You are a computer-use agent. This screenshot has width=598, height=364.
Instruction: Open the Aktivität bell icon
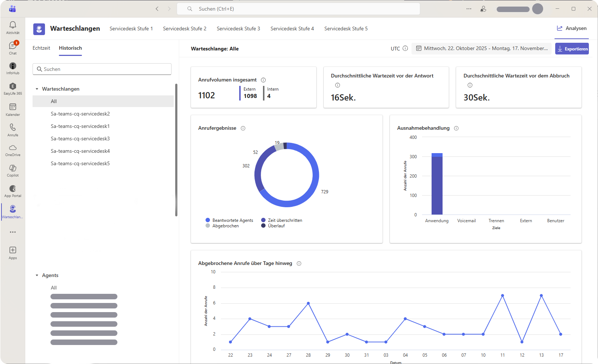tap(13, 25)
